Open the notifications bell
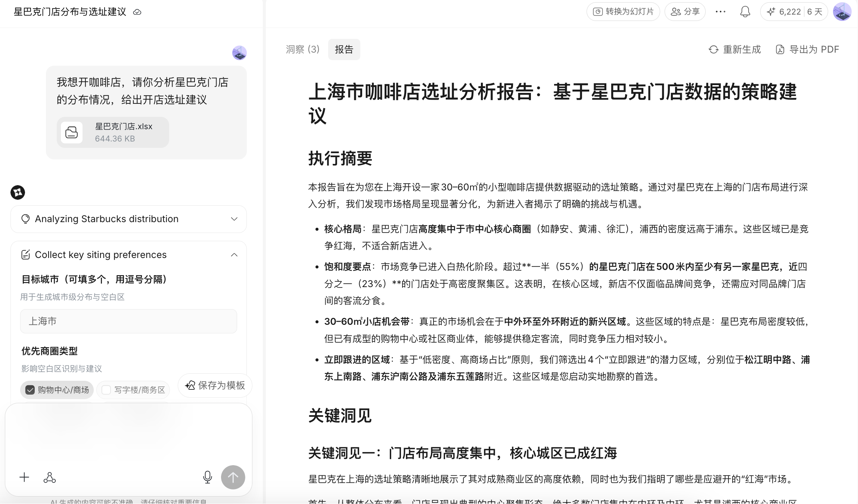The height and width of the screenshot is (504, 858). pos(745,12)
